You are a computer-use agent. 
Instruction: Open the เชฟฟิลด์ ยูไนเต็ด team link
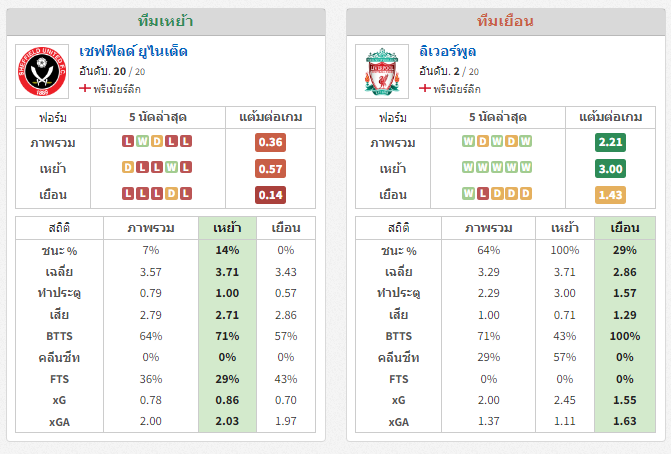click(x=134, y=52)
